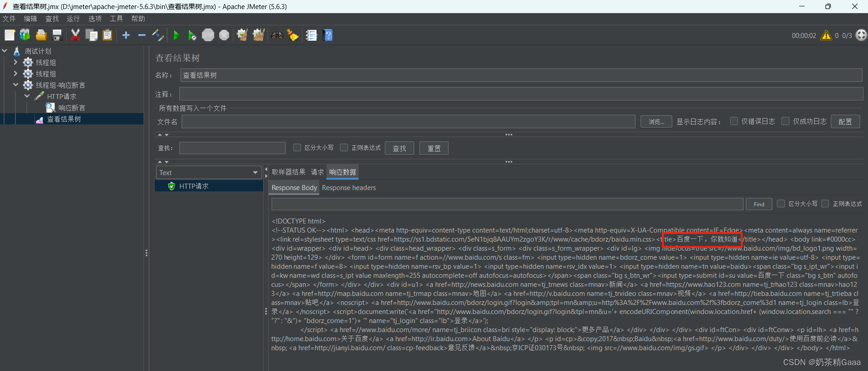The height and width of the screenshot is (371, 868).
Task: Open the 文件 menu
Action: coord(9,19)
